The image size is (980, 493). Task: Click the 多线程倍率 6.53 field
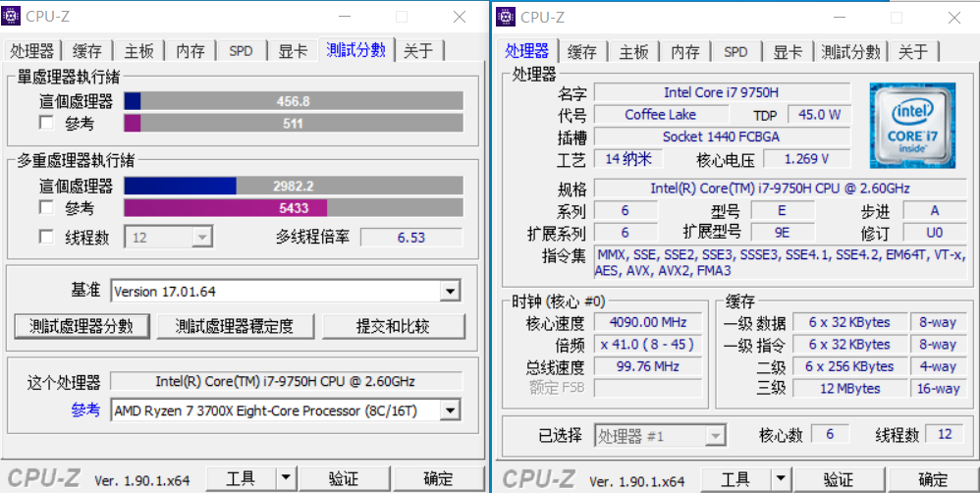click(x=411, y=238)
